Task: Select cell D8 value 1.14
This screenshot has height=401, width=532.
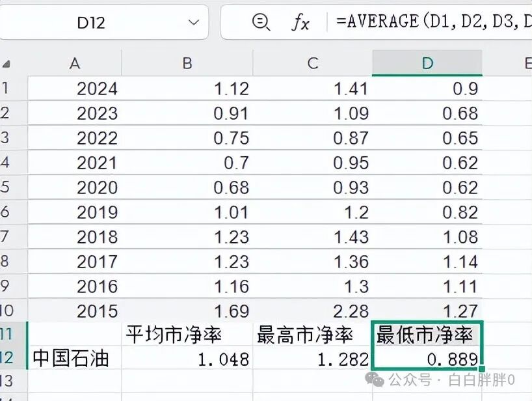Action: tap(427, 262)
